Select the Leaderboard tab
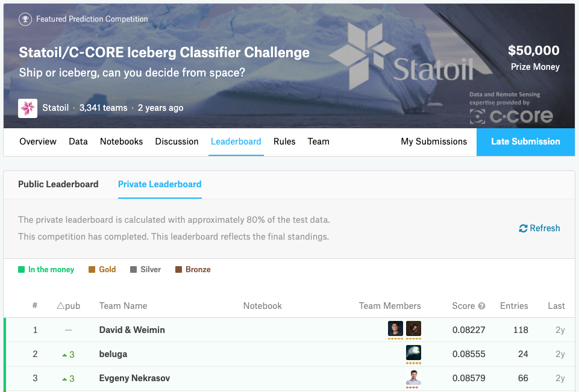This screenshot has height=392, width=579. [236, 142]
